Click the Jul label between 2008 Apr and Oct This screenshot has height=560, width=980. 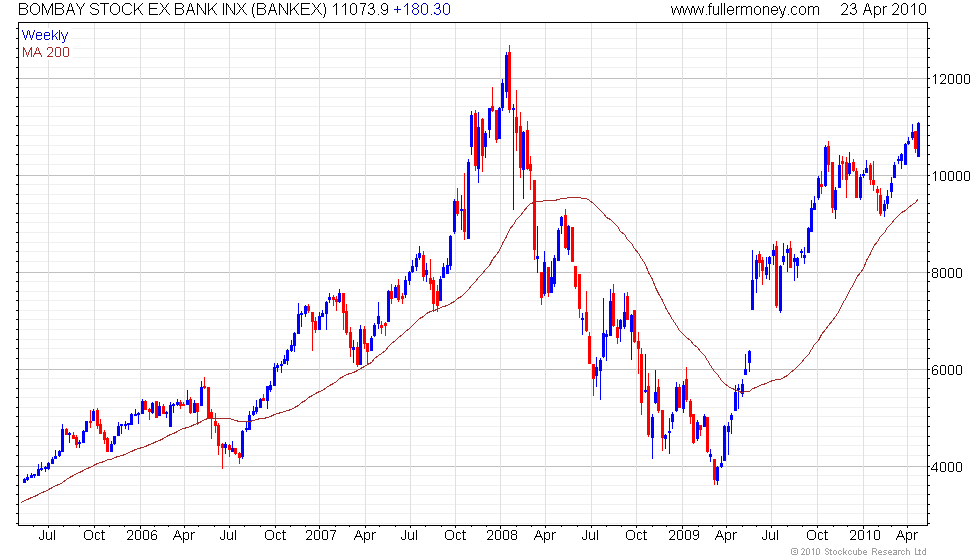click(590, 535)
